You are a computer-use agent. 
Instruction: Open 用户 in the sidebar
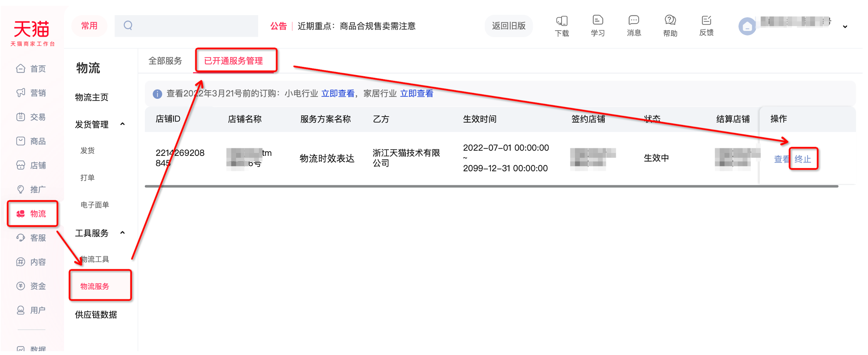[x=31, y=310]
